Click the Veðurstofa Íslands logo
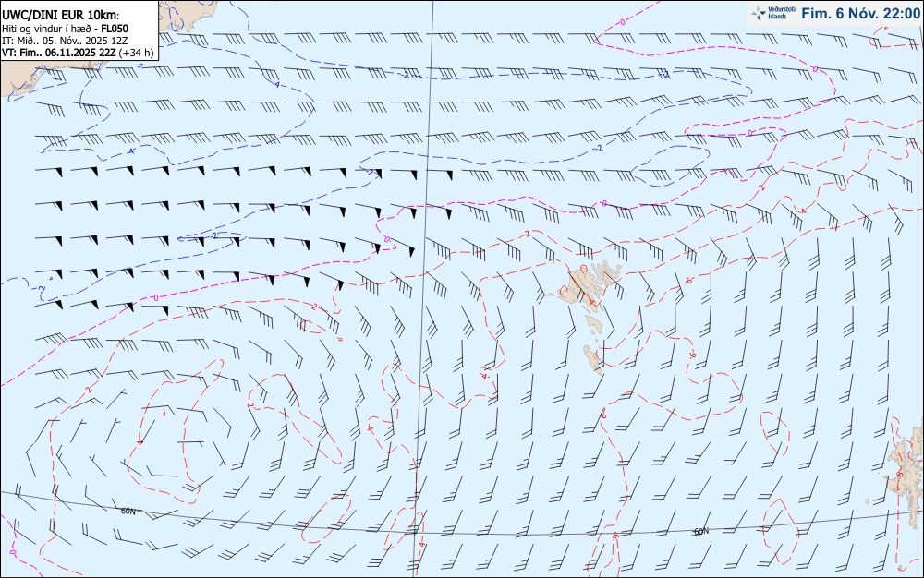 tap(774, 13)
